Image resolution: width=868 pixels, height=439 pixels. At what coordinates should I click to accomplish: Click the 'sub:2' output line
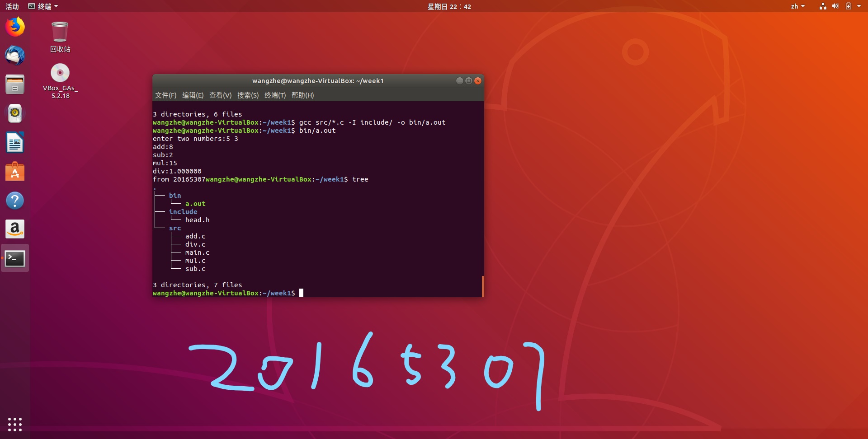tap(163, 155)
